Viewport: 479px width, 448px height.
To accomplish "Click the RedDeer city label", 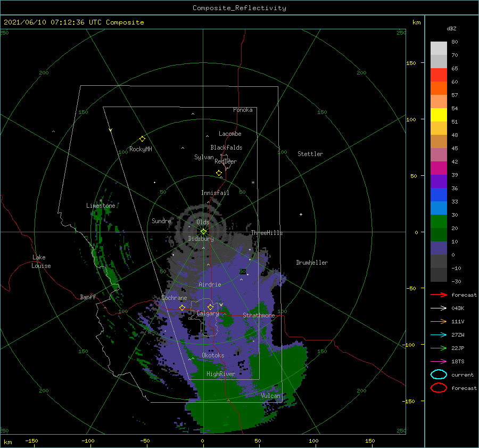I will coord(226,161).
